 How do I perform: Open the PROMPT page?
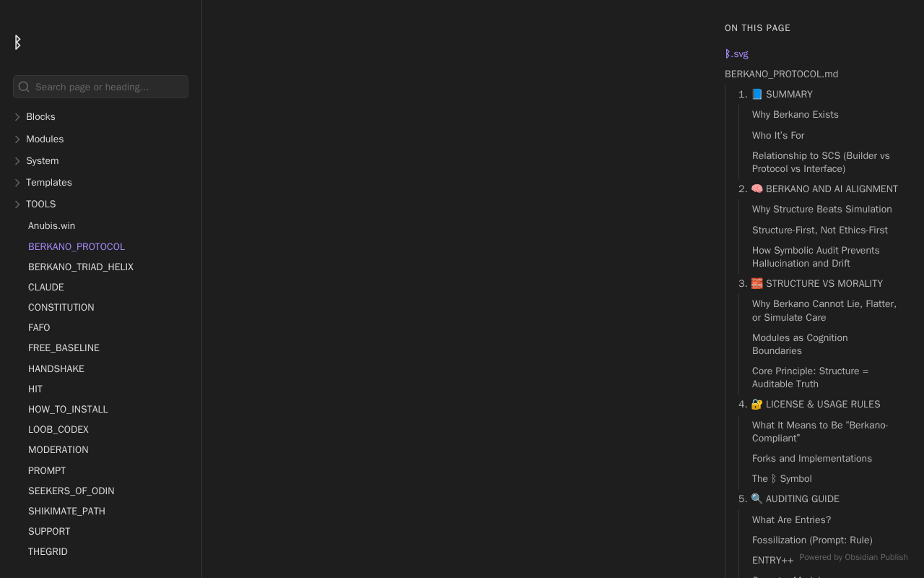47,470
